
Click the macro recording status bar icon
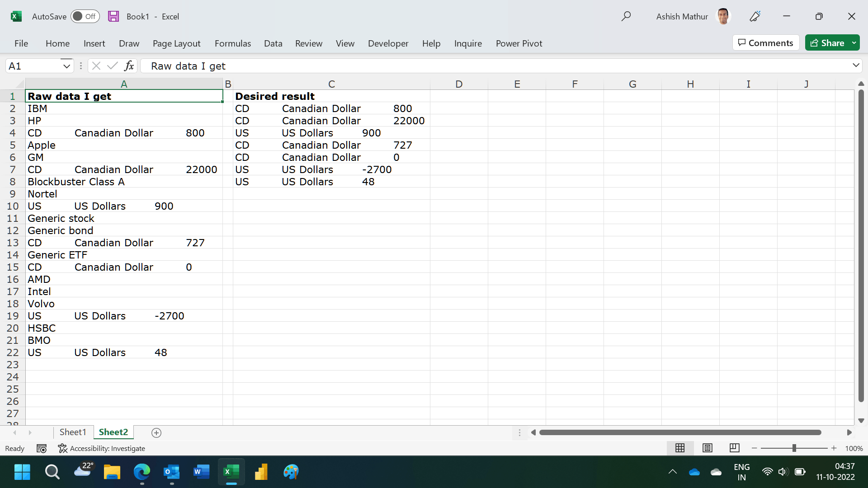coord(42,448)
